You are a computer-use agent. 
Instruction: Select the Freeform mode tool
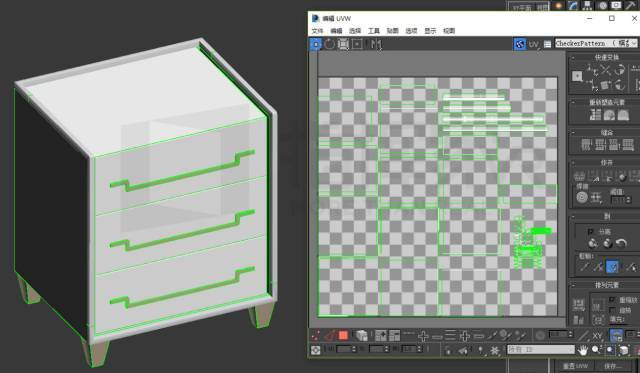357,44
